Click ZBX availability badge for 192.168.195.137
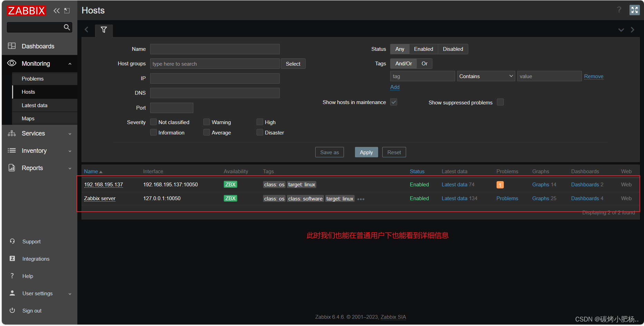Screen dimensions: 644x326 [230, 185]
